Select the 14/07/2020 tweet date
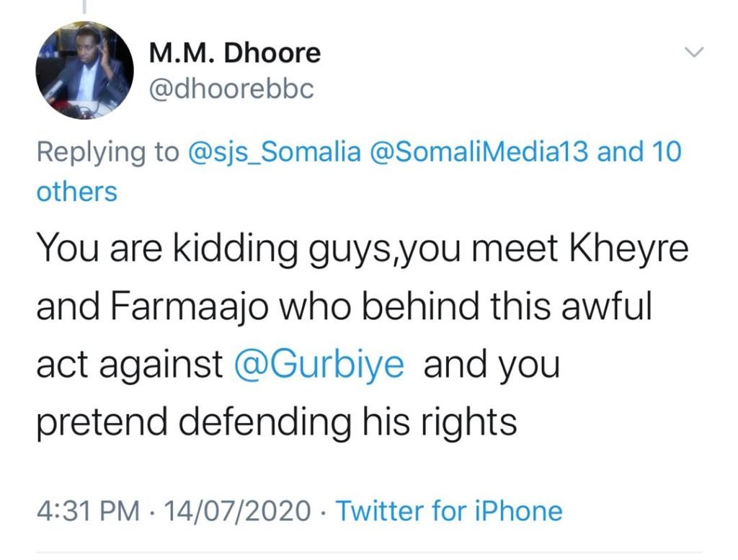 pyautogui.click(x=239, y=511)
